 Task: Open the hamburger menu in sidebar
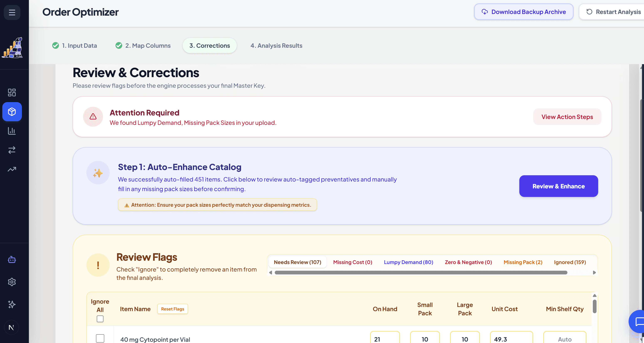pyautogui.click(x=12, y=12)
